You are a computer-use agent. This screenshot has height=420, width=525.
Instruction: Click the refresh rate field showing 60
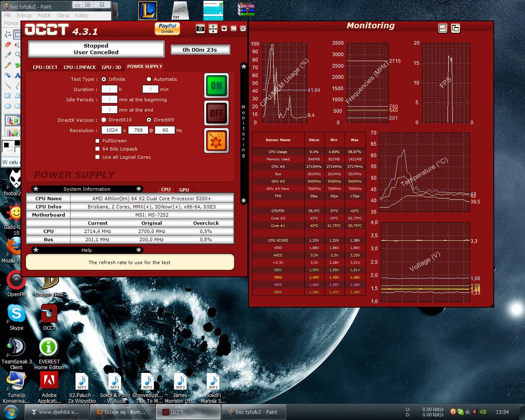[x=165, y=130]
